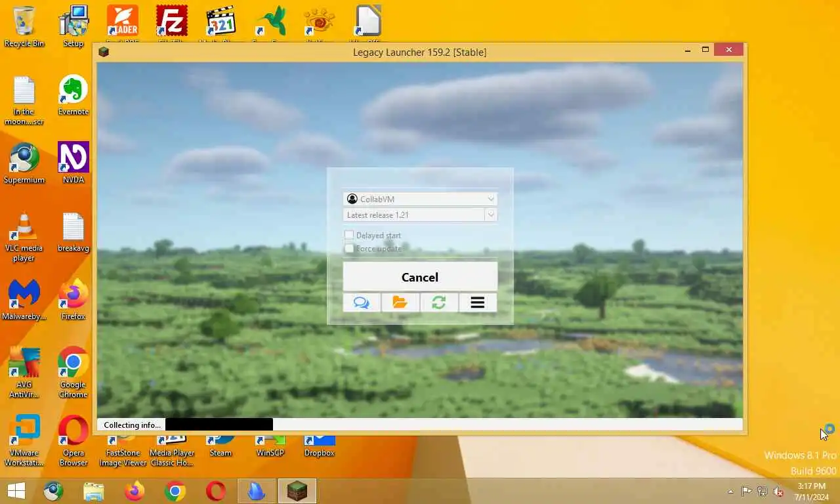Screen dimensions: 840x504
Task: Select the VLC media player desktop shortcut
Action: [x=24, y=237]
